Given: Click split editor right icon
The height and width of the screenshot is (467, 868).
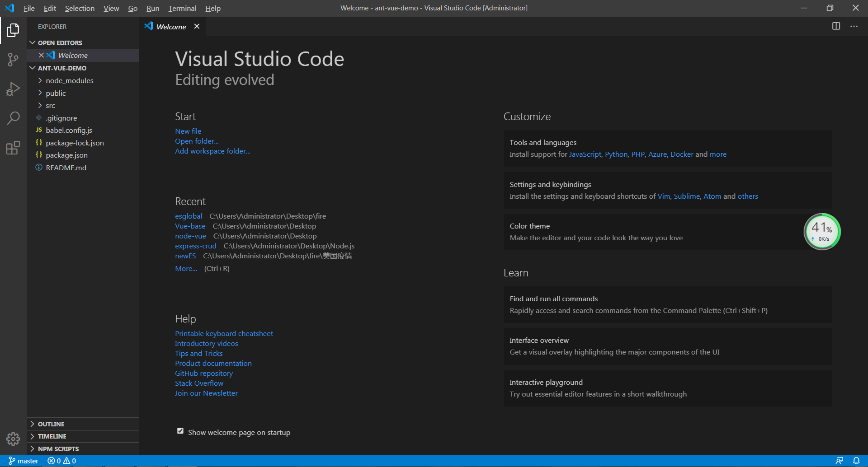Looking at the screenshot, I should [x=836, y=26].
